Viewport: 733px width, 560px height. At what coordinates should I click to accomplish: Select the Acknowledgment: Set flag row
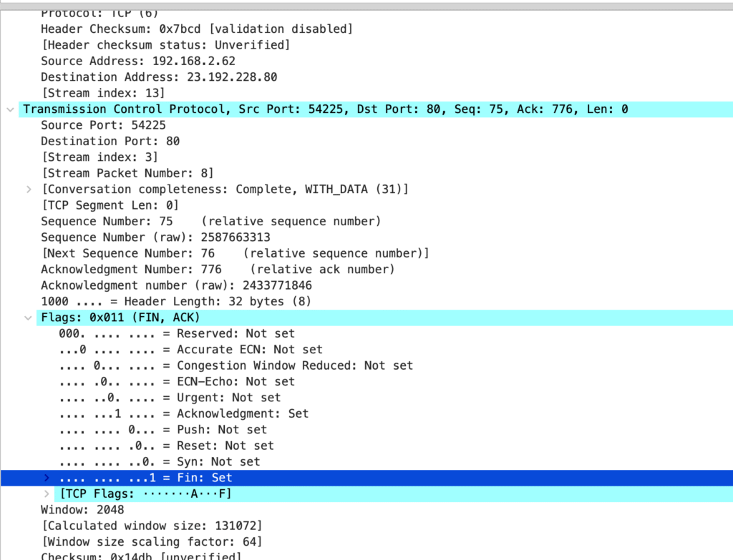point(184,413)
